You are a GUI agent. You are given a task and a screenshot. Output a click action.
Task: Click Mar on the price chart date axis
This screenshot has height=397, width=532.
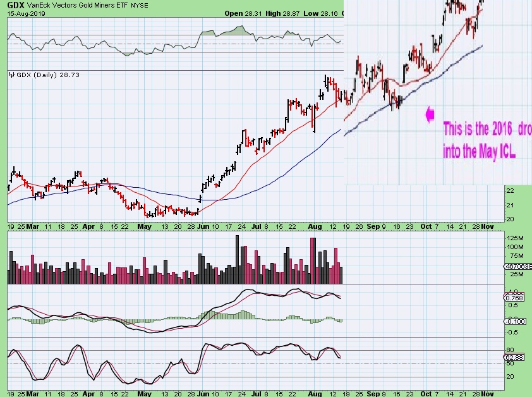point(33,226)
